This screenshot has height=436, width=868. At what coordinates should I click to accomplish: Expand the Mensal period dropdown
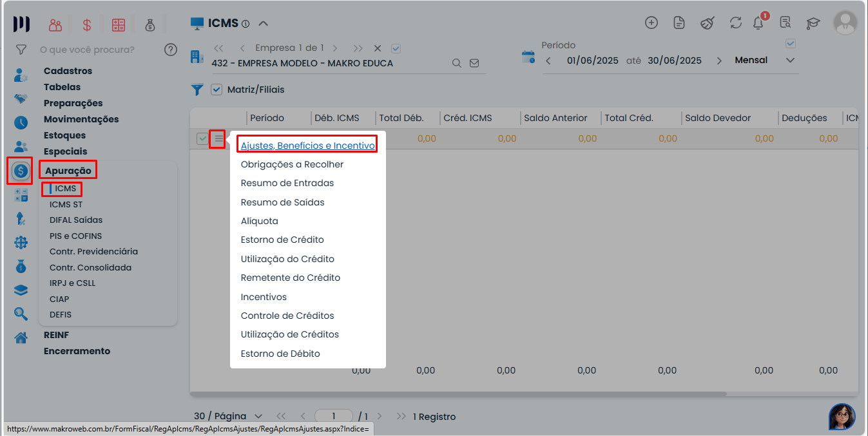[789, 60]
